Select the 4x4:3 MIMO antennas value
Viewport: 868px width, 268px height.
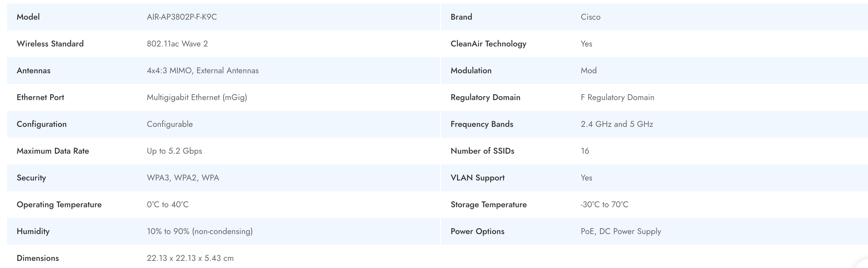click(202, 71)
